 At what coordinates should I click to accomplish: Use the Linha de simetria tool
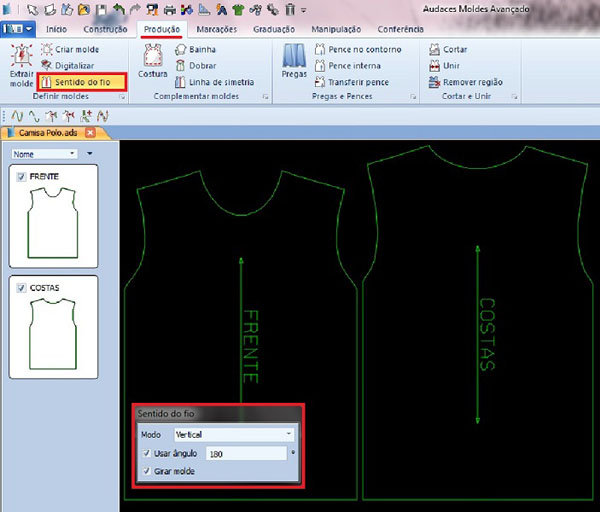pos(214,82)
